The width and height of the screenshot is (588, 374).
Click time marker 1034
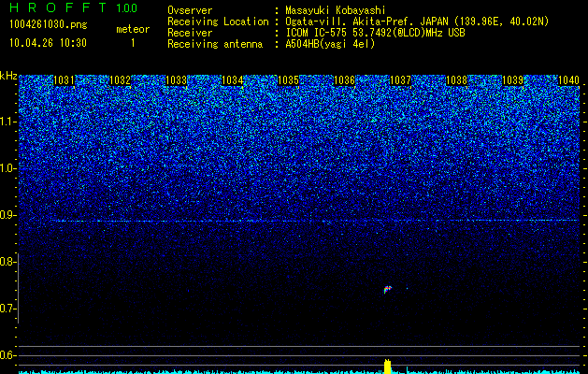tap(232, 80)
